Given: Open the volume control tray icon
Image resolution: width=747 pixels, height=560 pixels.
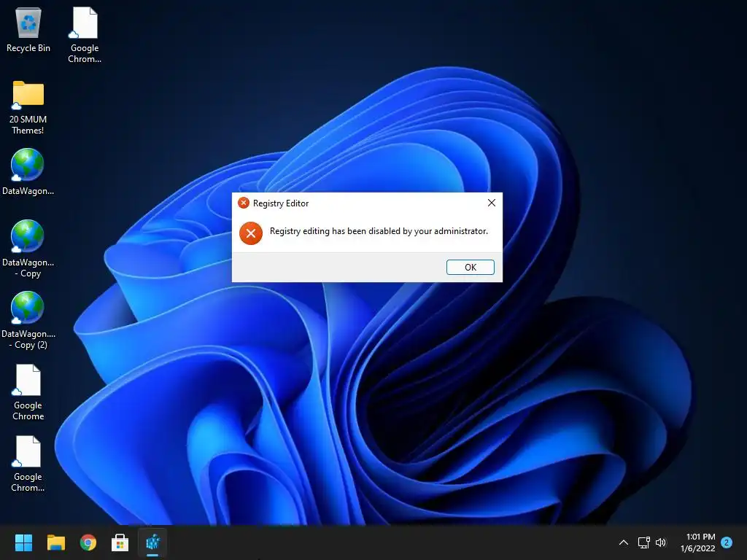Looking at the screenshot, I should click(x=661, y=542).
